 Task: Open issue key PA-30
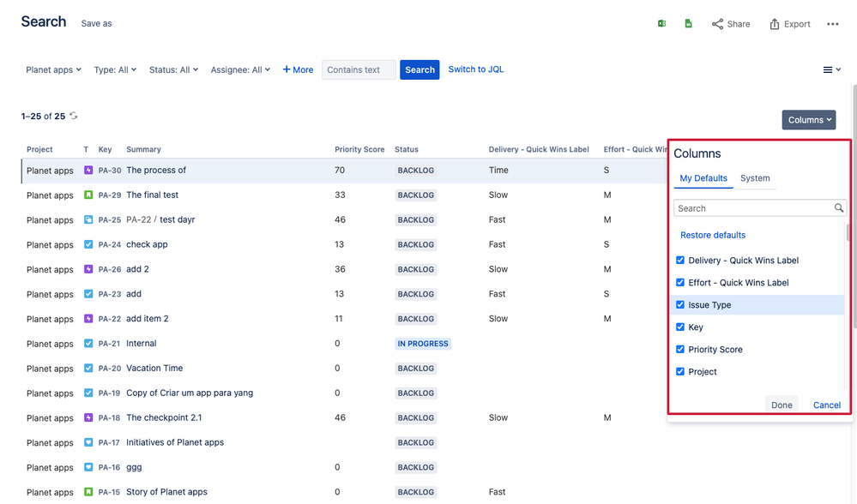(x=109, y=171)
